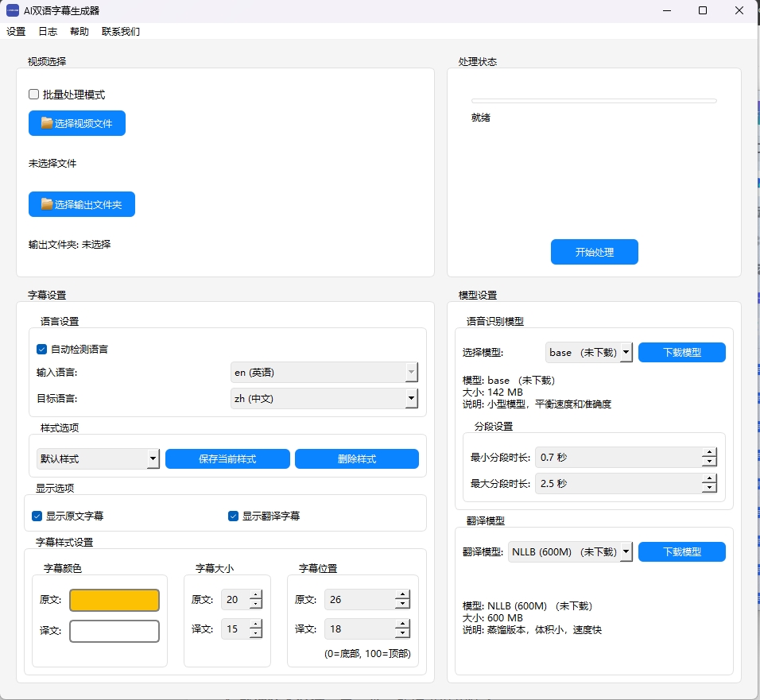Click 下载模型 beside the speech recognition model
Viewport: 760px width, 700px height.
[681, 352]
